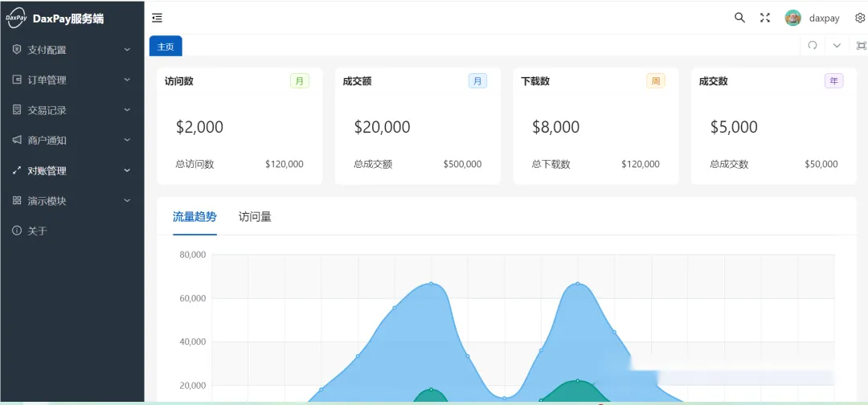868x405 pixels.
Task: Click the $20,000 value
Action: pos(382,127)
